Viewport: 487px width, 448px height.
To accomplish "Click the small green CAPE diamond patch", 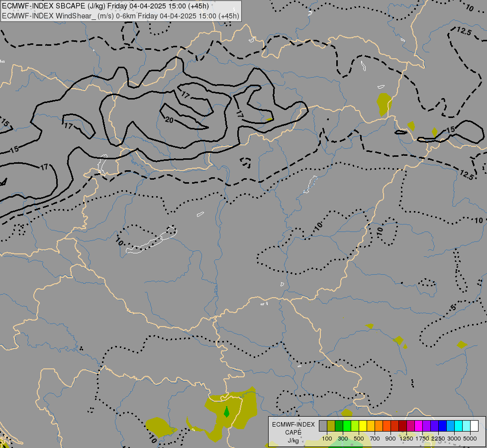I will 226,412.
